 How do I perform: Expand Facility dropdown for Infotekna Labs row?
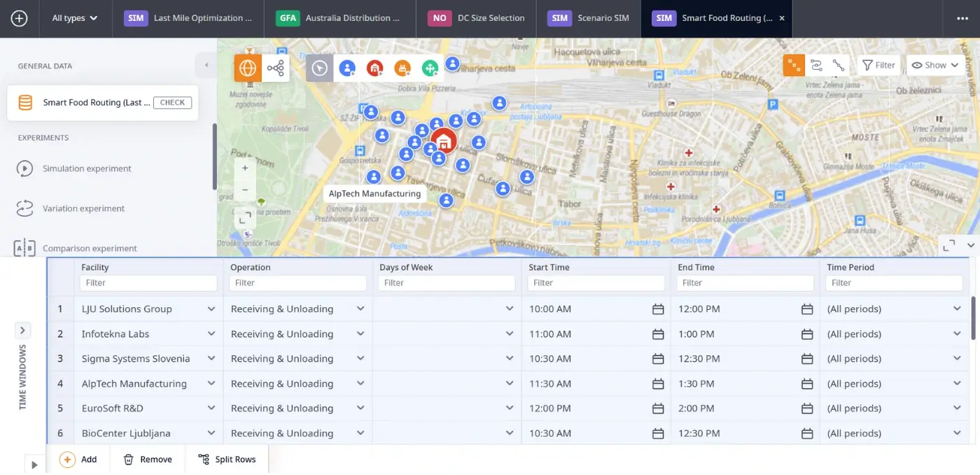point(211,334)
